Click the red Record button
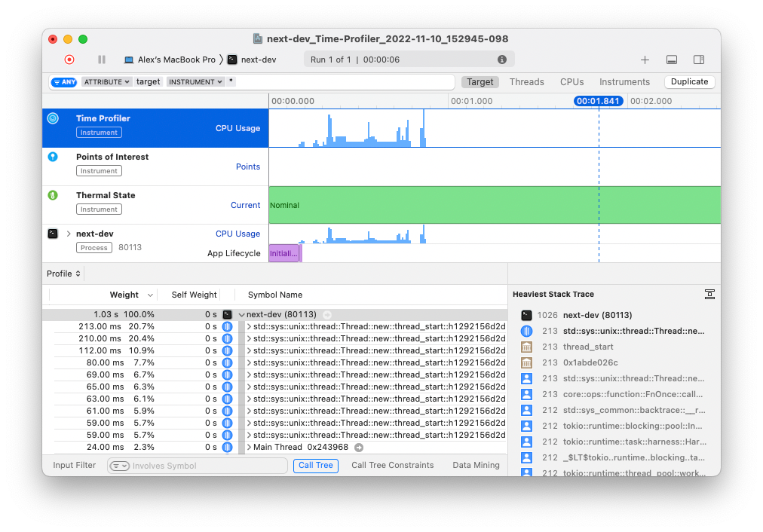763x532 pixels. pos(69,60)
